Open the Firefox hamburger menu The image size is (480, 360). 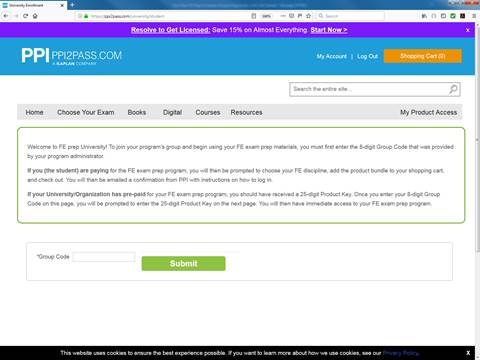474,16
